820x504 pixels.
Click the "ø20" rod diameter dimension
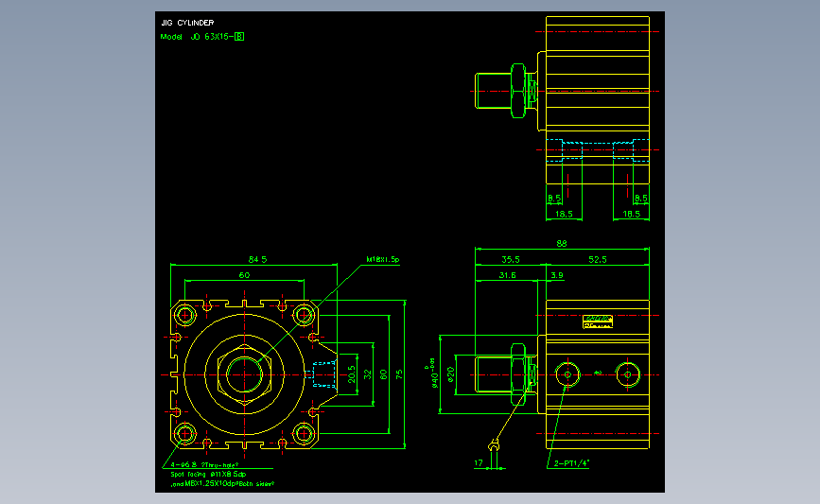coord(451,374)
